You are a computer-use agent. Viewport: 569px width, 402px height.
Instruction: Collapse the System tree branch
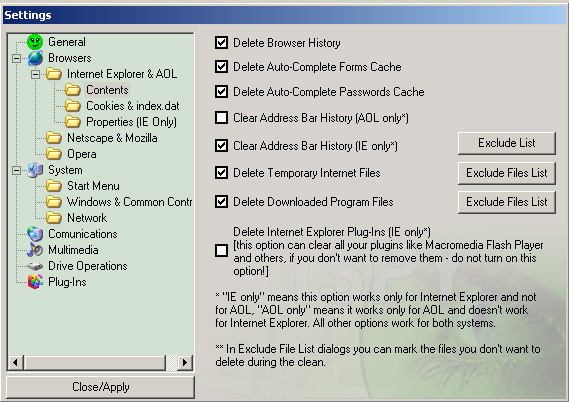pyautogui.click(x=16, y=170)
